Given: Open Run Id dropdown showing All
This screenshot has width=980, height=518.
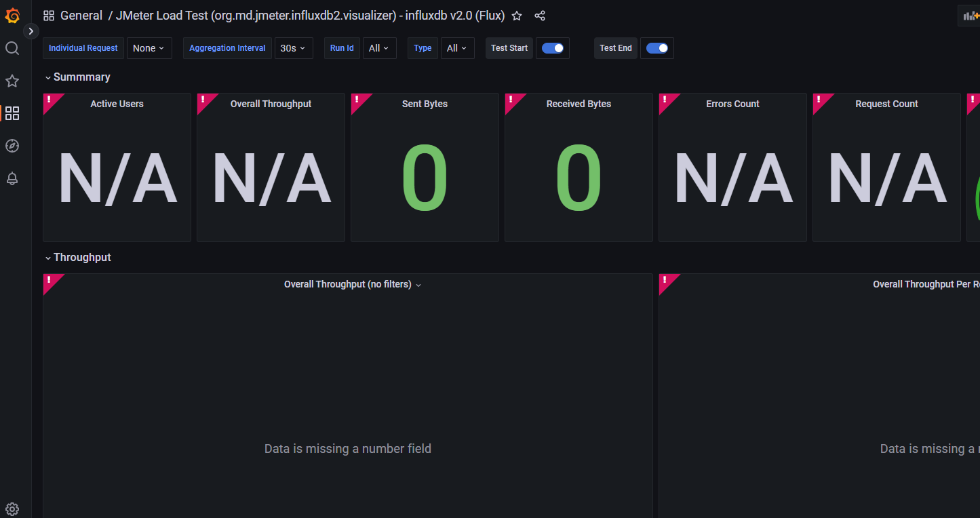Looking at the screenshot, I should pos(380,48).
